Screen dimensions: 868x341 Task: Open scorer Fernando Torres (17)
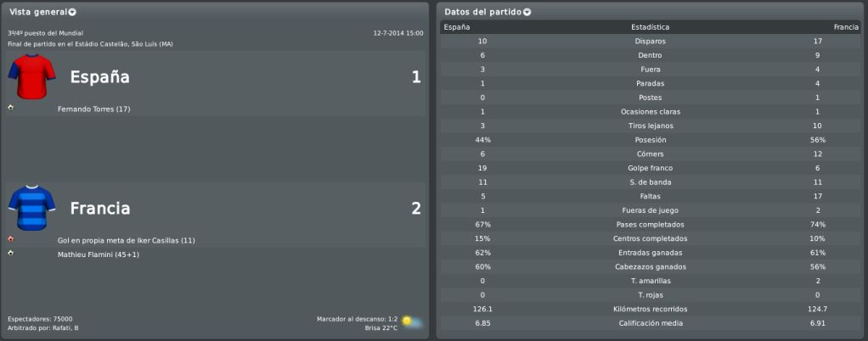pyautogui.click(x=94, y=109)
